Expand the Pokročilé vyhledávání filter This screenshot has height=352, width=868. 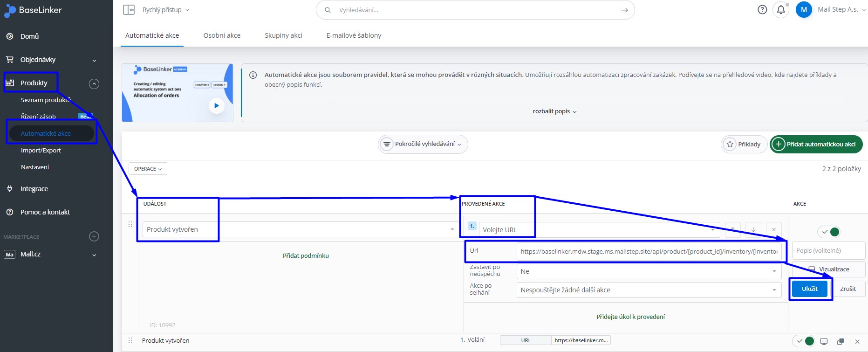click(x=423, y=144)
